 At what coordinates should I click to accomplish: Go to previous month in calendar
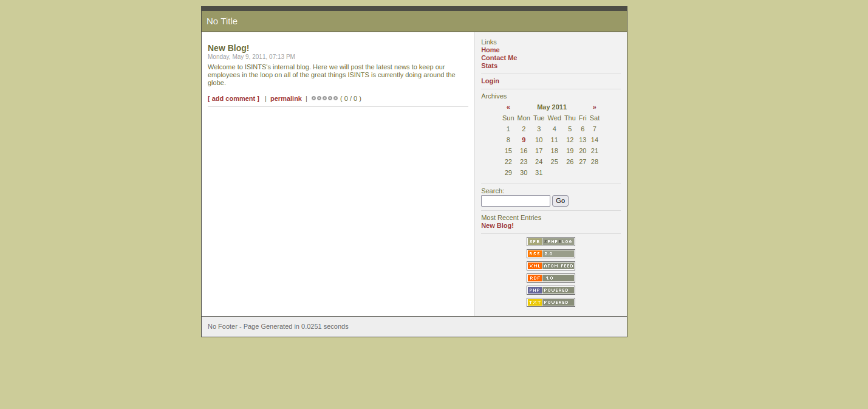tap(508, 107)
